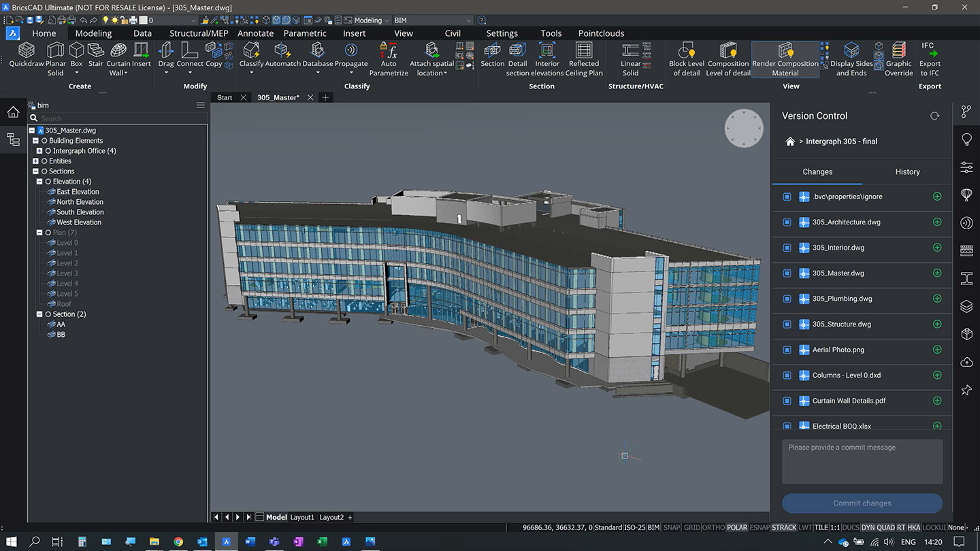The width and height of the screenshot is (980, 551).
Task: Click Composition Level of detail
Action: (x=728, y=59)
